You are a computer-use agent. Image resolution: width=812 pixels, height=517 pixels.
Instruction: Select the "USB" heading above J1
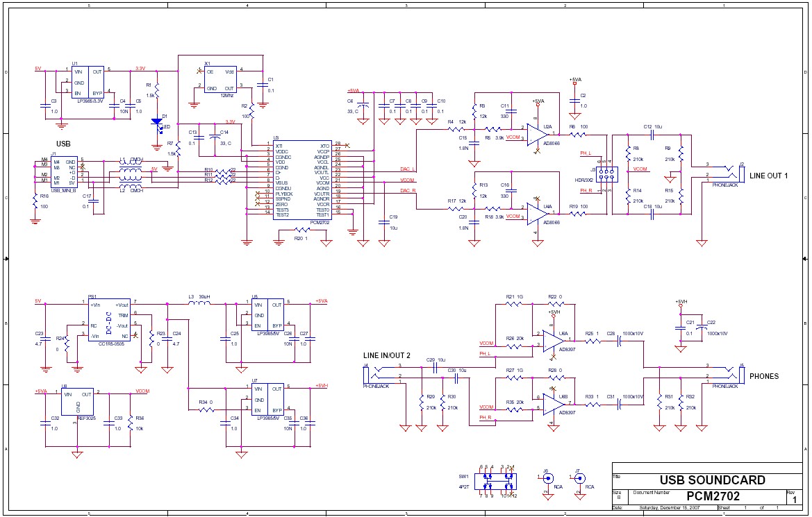[63, 144]
